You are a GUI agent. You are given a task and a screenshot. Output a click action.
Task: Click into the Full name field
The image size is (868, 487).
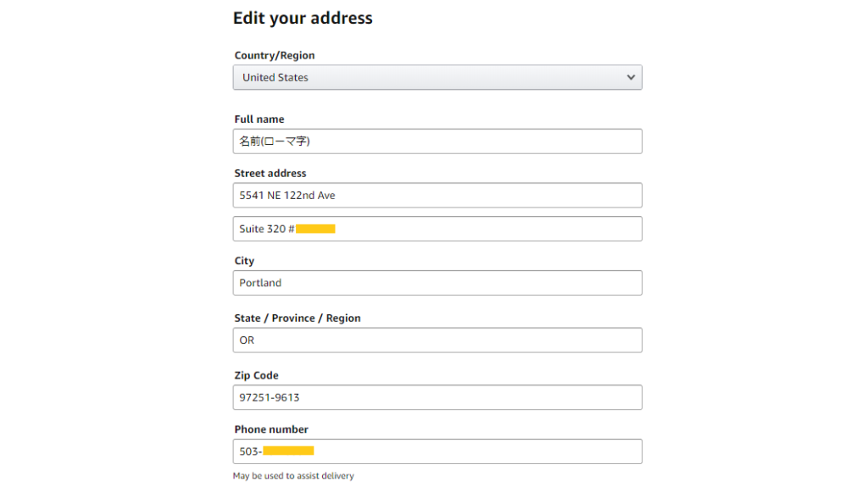437,141
